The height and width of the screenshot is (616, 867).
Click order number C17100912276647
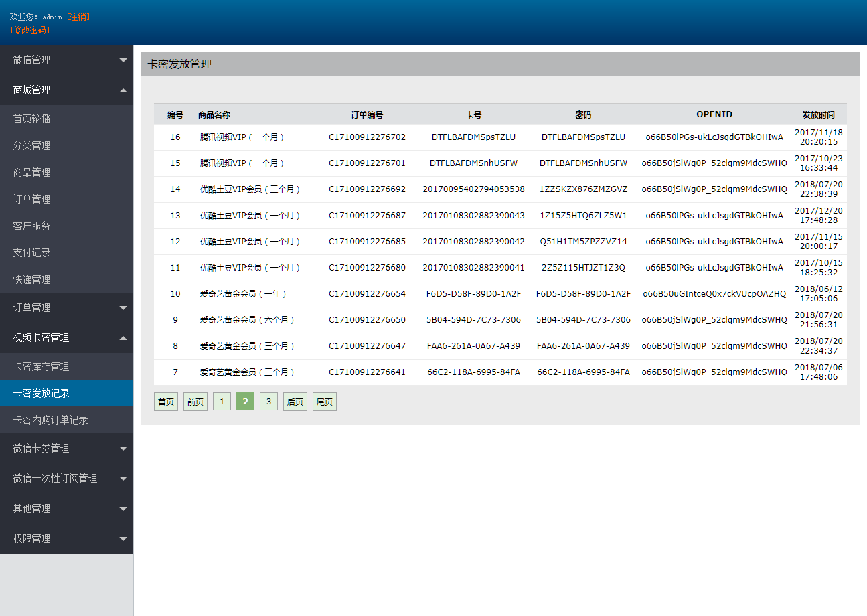point(367,346)
